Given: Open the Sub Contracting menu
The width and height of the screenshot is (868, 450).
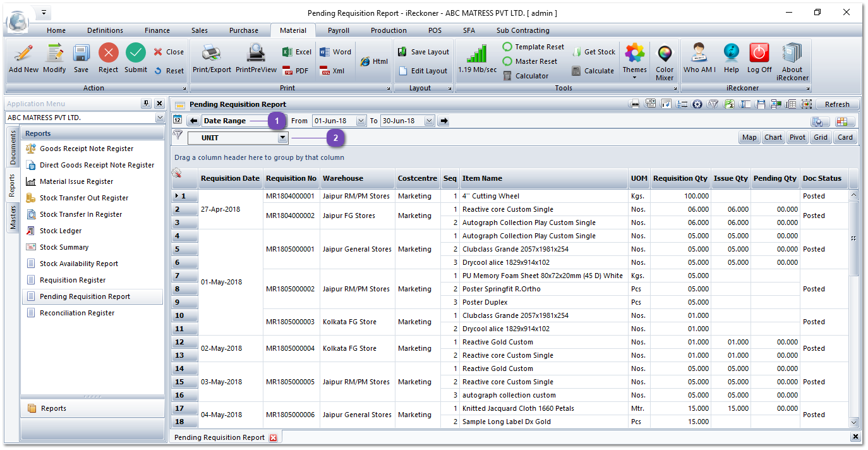Looking at the screenshot, I should coord(523,30).
